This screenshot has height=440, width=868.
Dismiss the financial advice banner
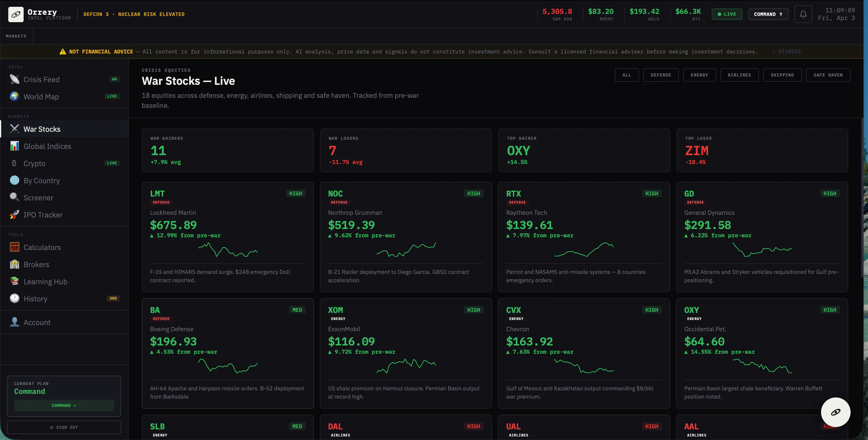click(786, 52)
